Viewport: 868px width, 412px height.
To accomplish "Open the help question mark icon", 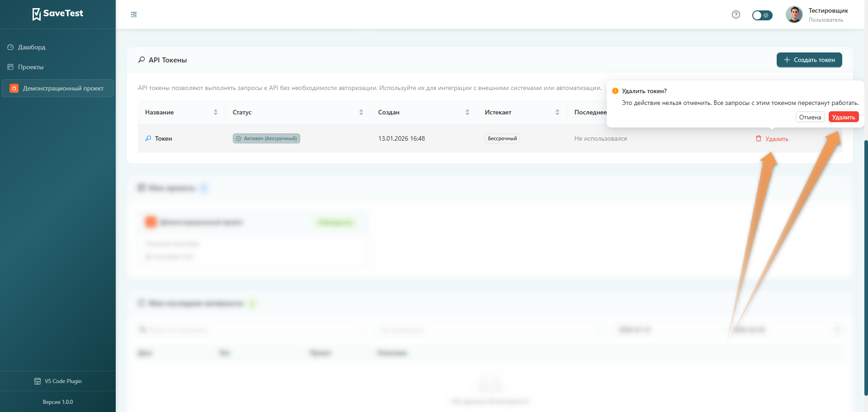I will coord(736,14).
